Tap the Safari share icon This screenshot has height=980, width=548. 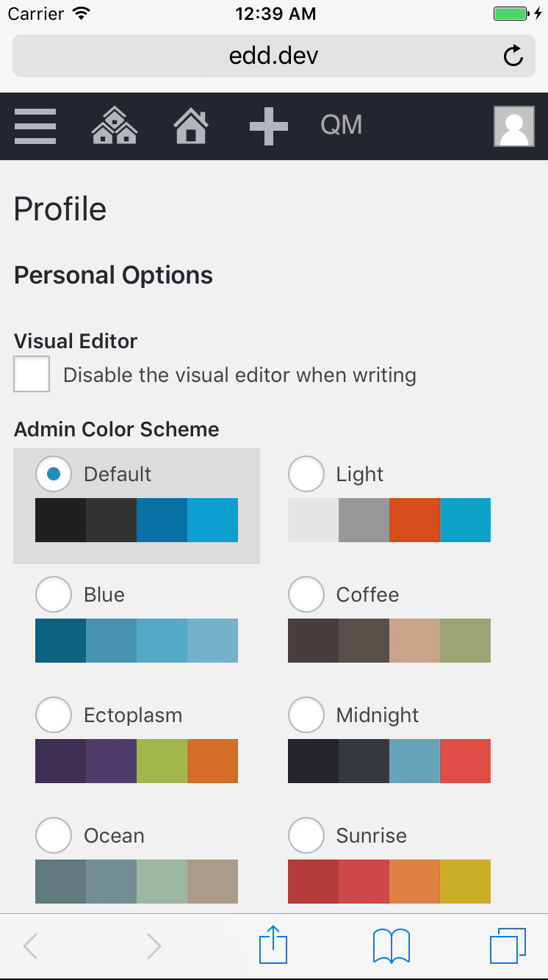pyautogui.click(x=273, y=945)
